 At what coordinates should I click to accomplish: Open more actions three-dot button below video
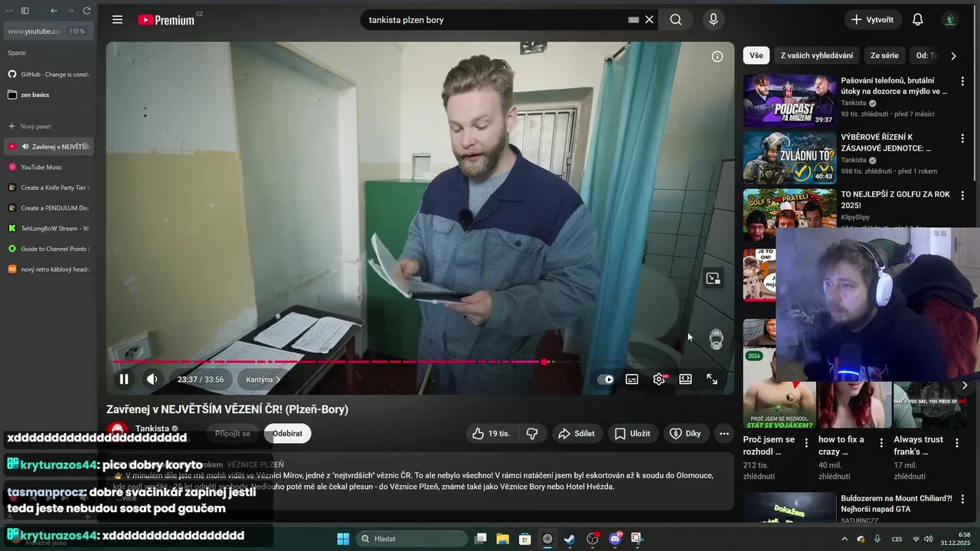724,433
